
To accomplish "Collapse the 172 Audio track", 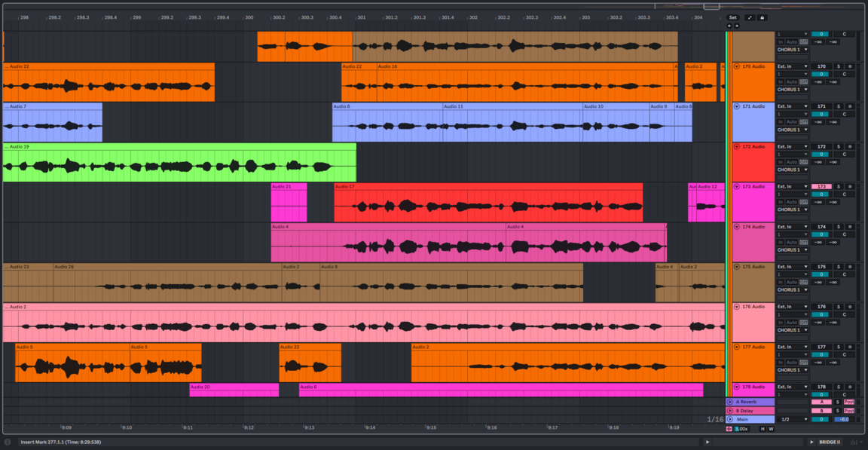I will point(737,146).
